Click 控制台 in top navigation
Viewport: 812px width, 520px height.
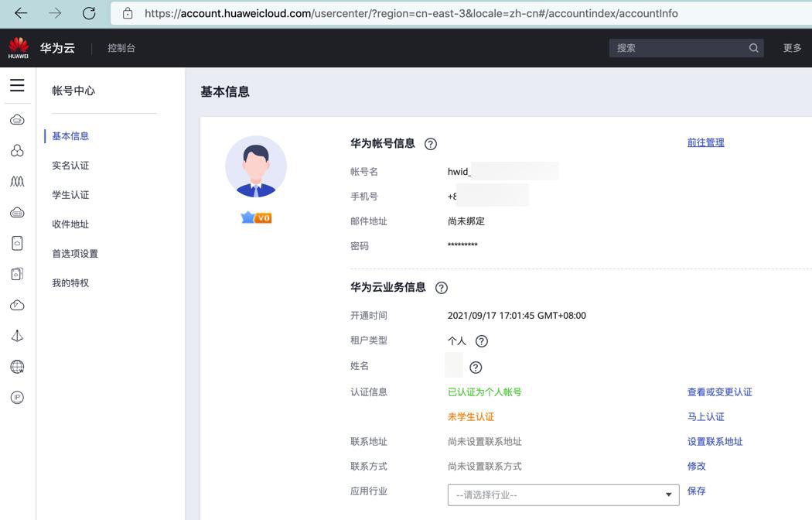pyautogui.click(x=121, y=48)
